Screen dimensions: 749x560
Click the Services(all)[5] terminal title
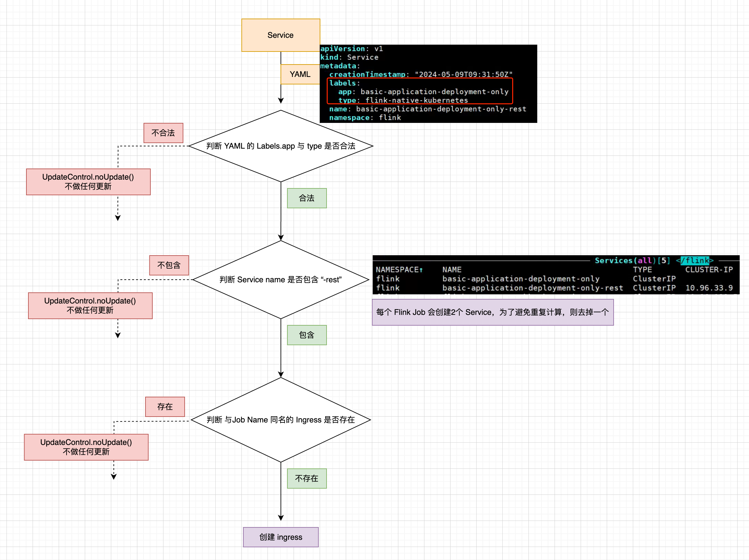(632, 260)
